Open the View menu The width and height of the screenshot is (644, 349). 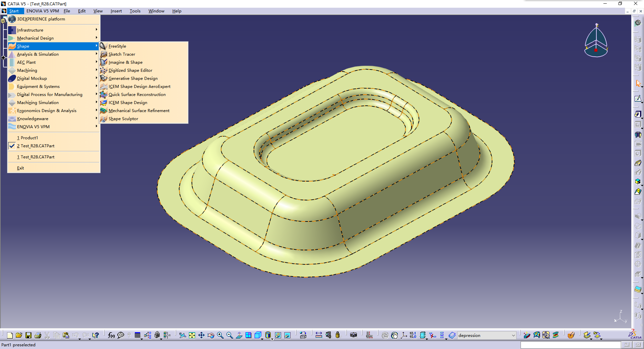click(x=98, y=11)
